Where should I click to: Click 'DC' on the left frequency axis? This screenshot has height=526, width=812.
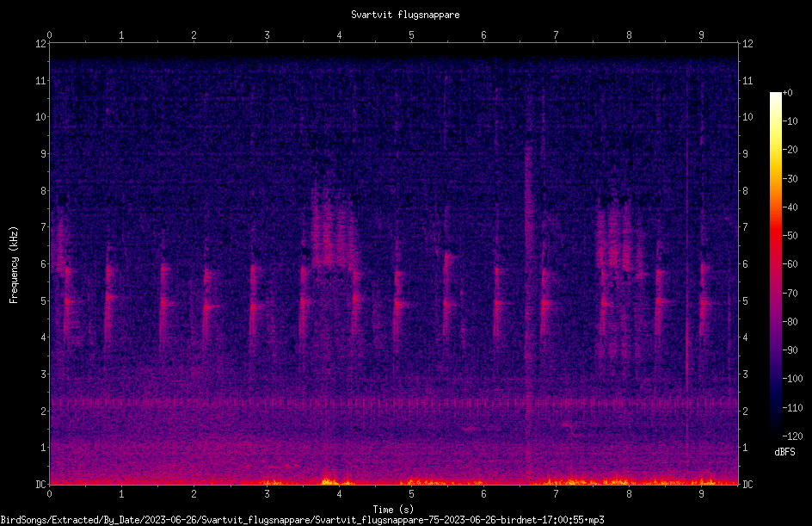click(40, 484)
